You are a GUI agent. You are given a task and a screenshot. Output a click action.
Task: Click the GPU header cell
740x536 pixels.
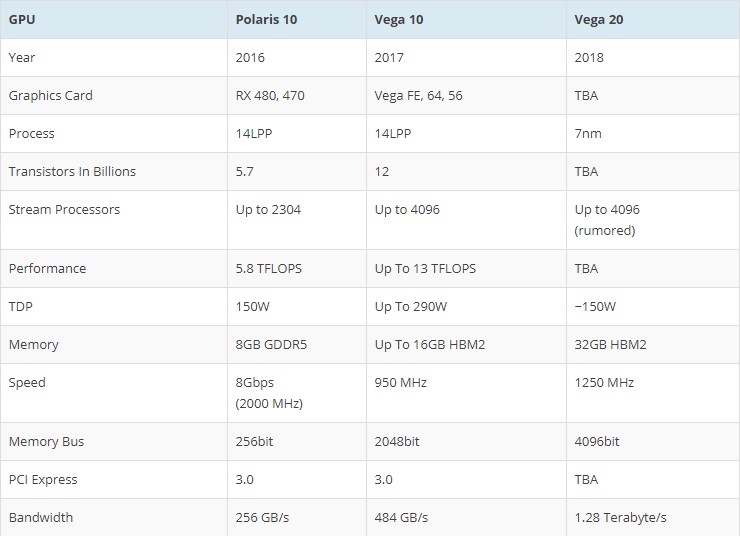coord(21,19)
